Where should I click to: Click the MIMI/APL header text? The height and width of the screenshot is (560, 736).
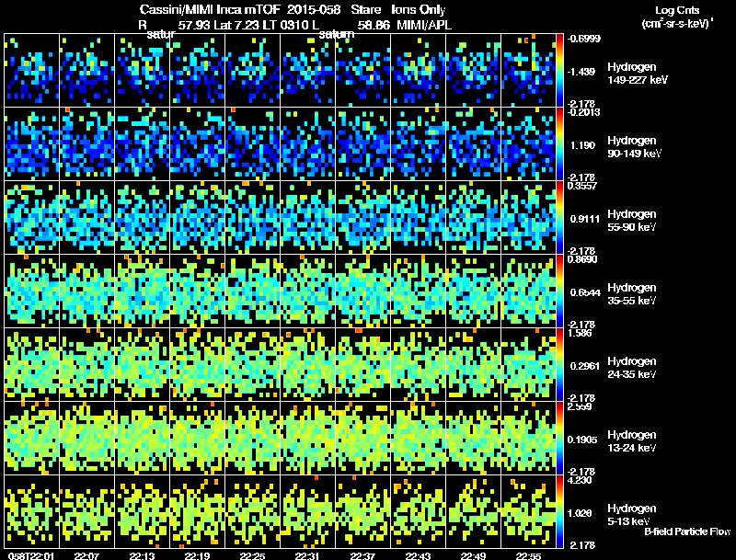424,26
